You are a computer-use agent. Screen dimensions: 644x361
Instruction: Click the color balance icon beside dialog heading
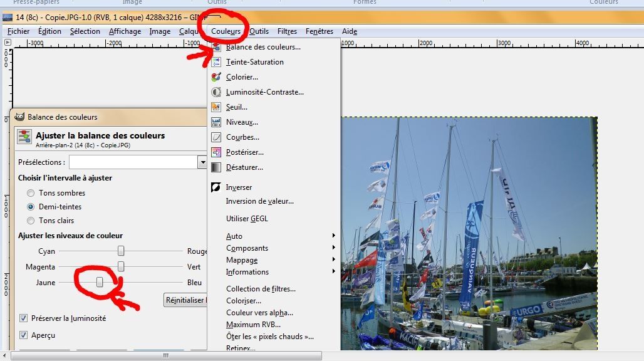(x=24, y=137)
